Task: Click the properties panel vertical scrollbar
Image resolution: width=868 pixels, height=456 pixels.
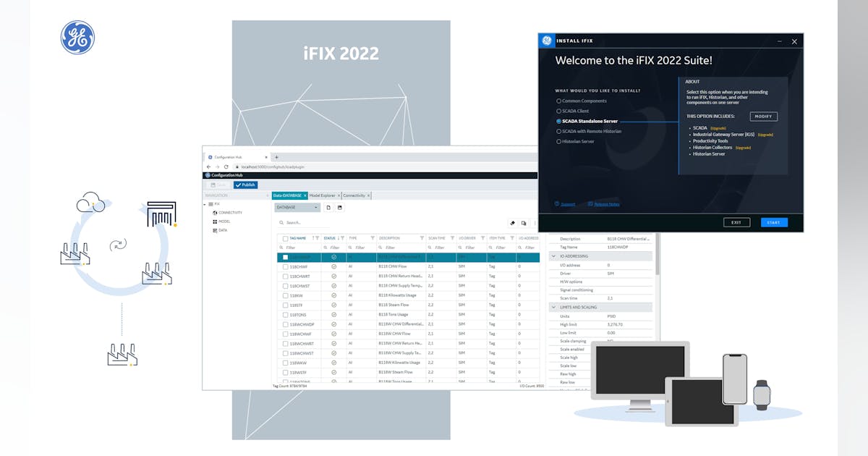Action: (658, 253)
